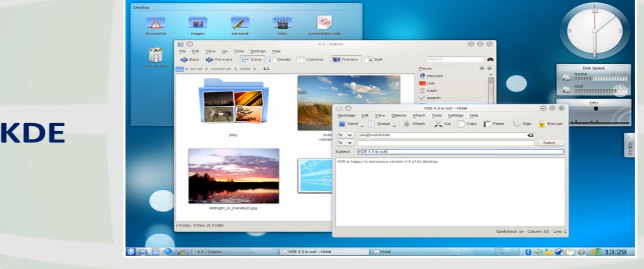Switch Dolphin to Details view
The width and height of the screenshot is (644, 269).
279,60
